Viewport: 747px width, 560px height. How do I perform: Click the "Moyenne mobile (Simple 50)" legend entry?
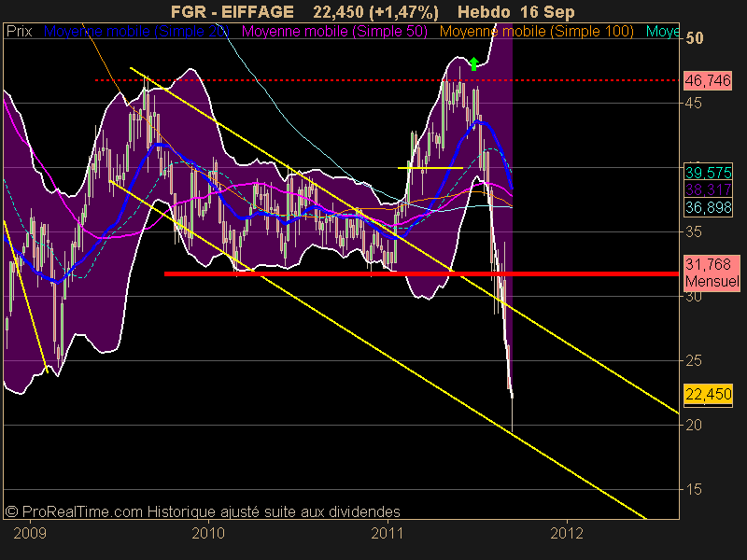(x=334, y=32)
